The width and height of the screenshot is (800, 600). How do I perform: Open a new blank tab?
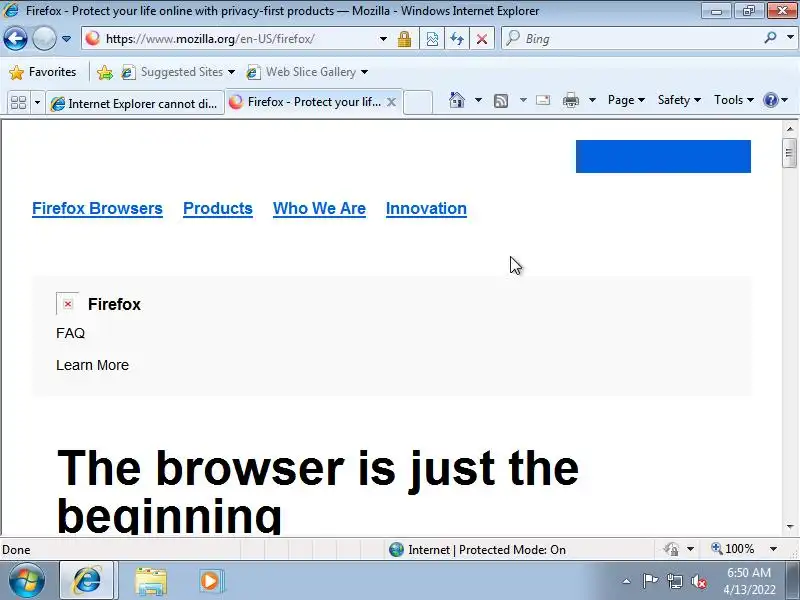(418, 102)
